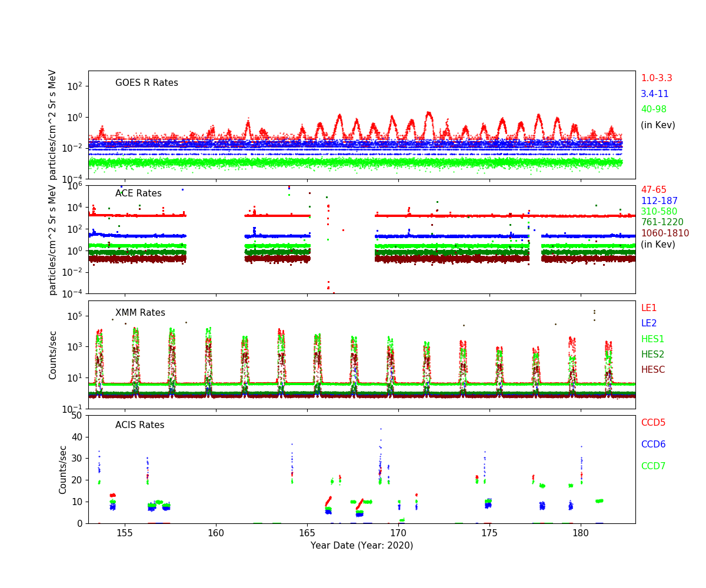The image size is (706, 588).
Task: Click the ACIS Rates panel title
Action: tap(139, 425)
